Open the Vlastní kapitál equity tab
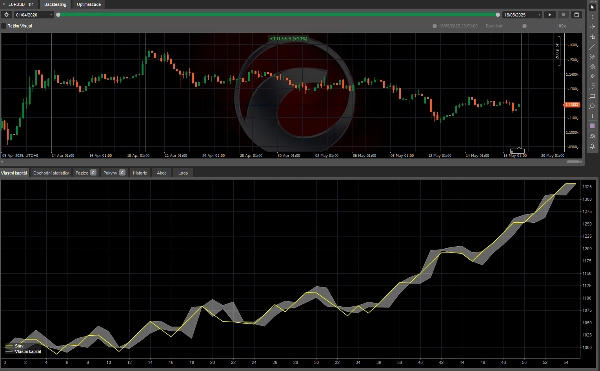The image size is (600, 371). (14, 173)
